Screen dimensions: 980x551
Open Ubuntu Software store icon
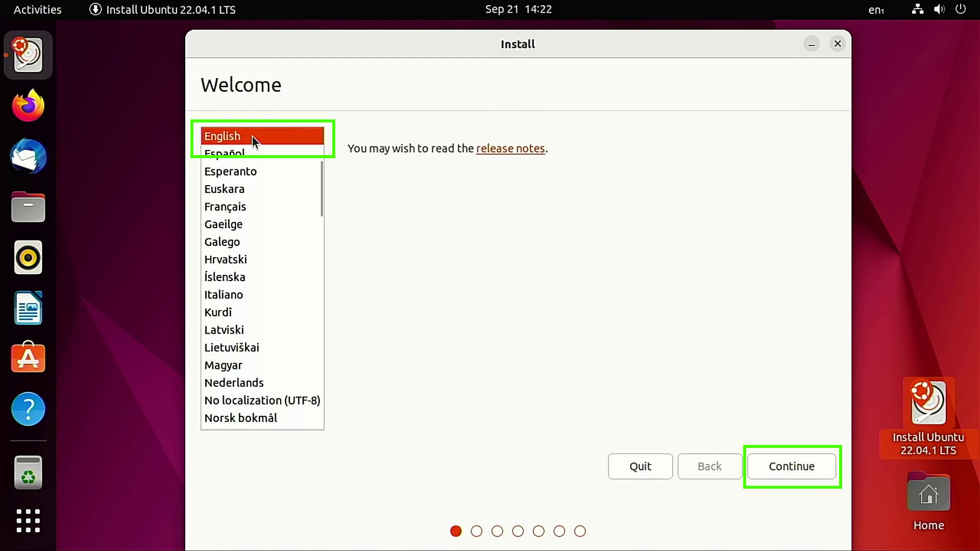pyautogui.click(x=28, y=358)
